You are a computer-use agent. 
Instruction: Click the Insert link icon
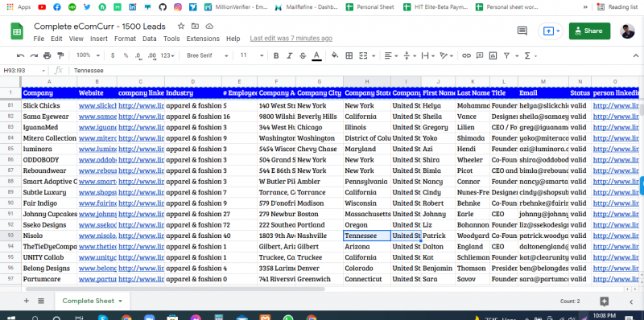466,55
